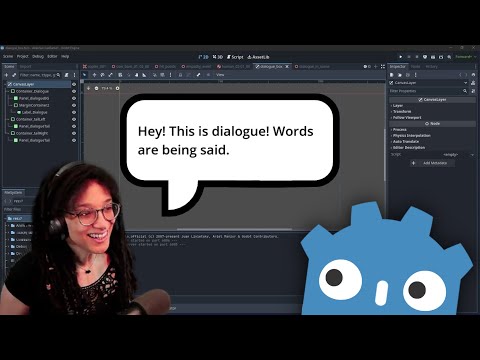Toggle visibility of CanvasLayer node
This screenshot has height=360, width=480.
[74, 84]
